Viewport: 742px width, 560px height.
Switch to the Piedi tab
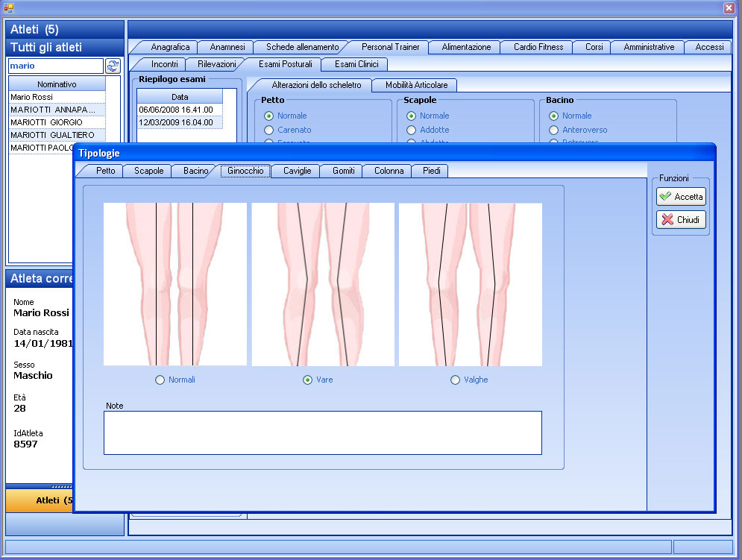[431, 171]
